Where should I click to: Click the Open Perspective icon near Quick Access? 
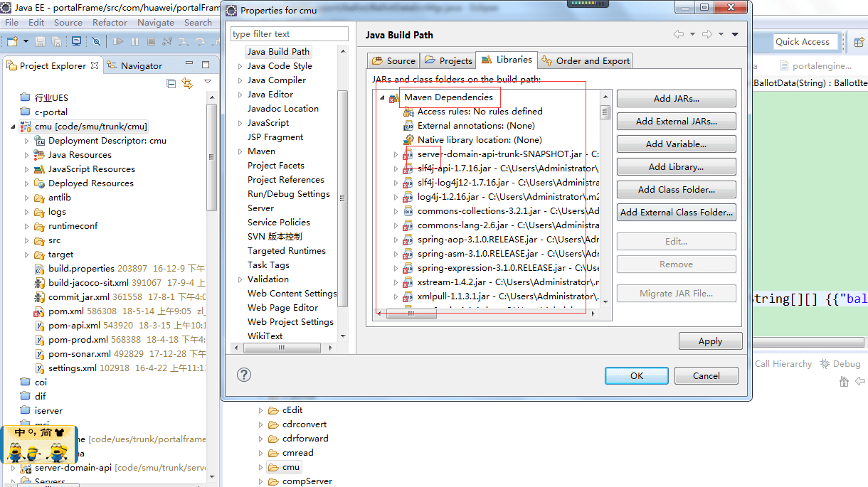[x=858, y=43]
